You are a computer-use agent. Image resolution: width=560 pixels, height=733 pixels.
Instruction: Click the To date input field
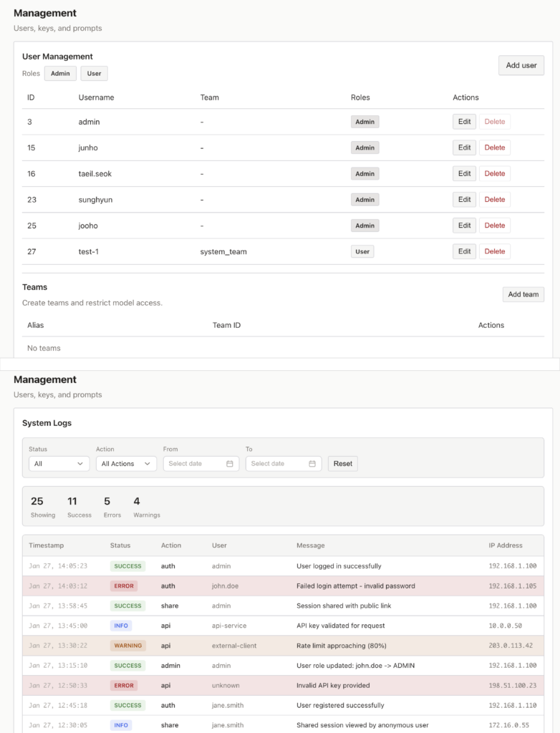click(x=277, y=464)
